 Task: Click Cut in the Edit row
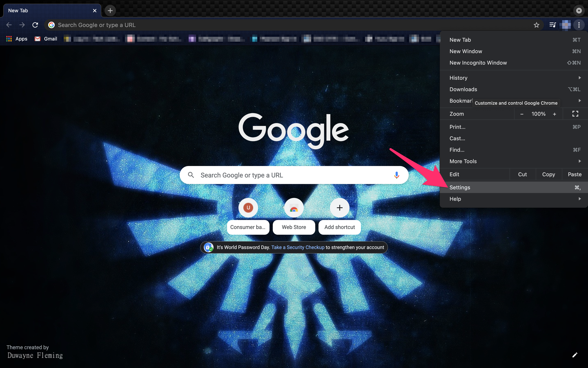(522, 174)
